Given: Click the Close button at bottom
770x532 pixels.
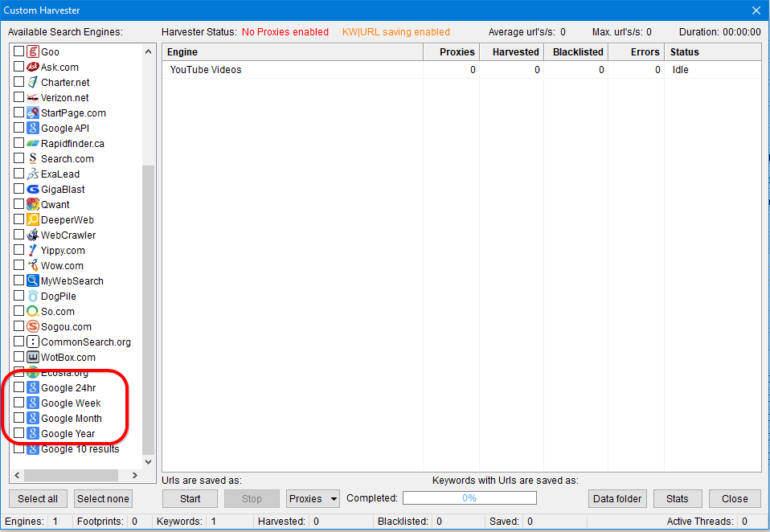Looking at the screenshot, I should click(735, 498).
